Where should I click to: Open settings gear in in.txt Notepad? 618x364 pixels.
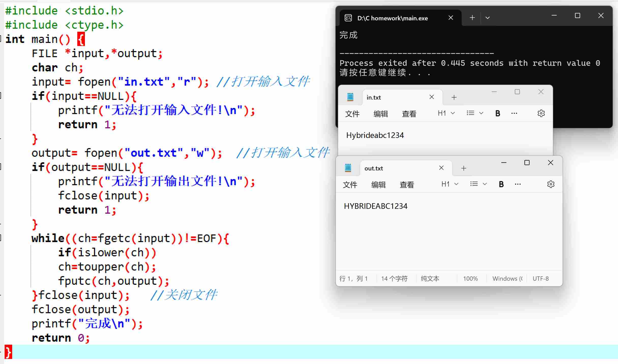point(541,113)
